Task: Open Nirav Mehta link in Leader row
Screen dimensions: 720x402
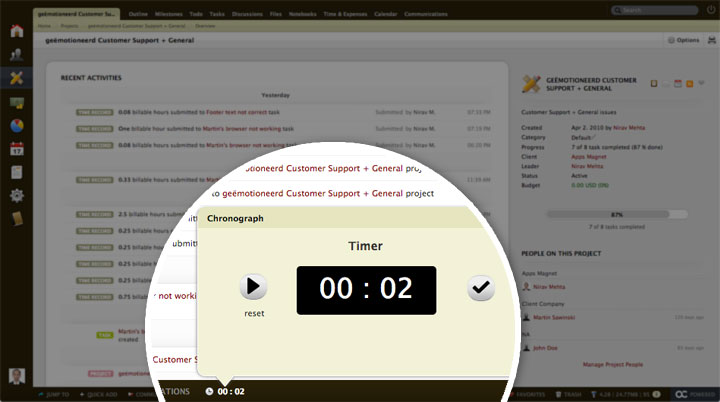Action: pos(587,166)
